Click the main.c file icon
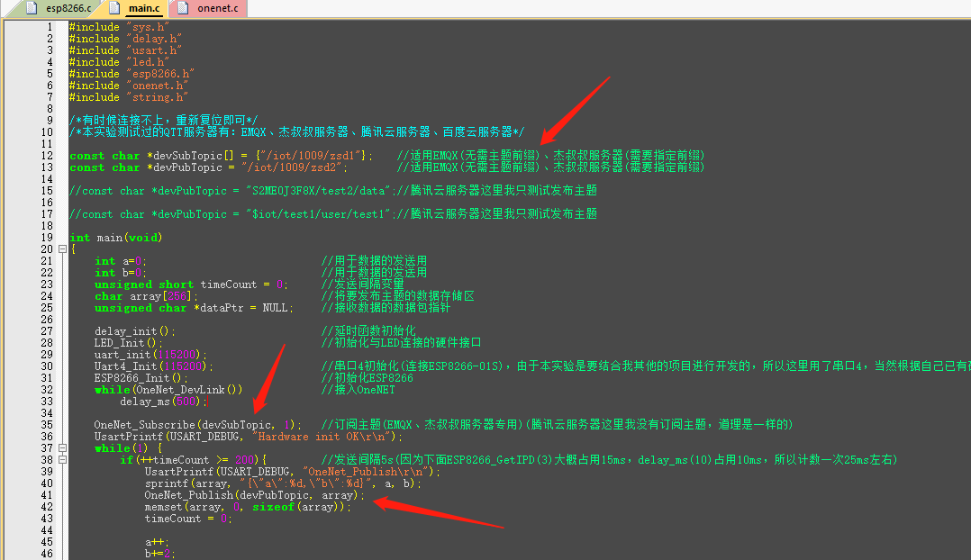The image size is (971, 560). (114, 8)
